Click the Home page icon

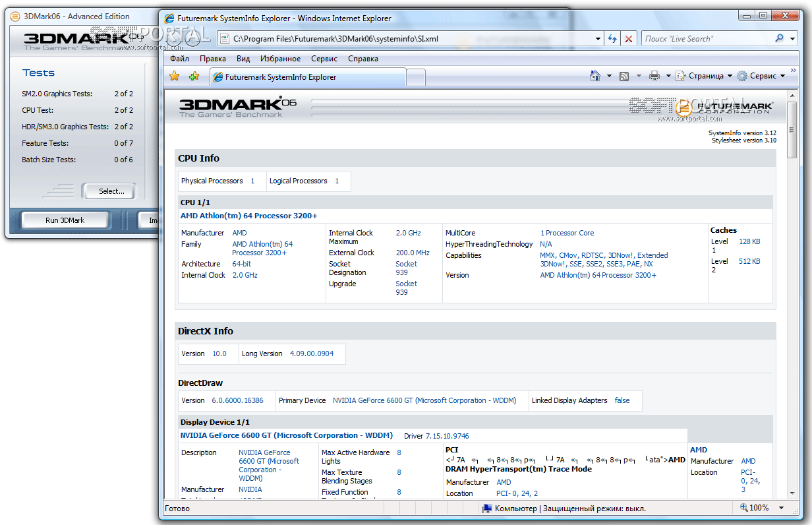(595, 76)
